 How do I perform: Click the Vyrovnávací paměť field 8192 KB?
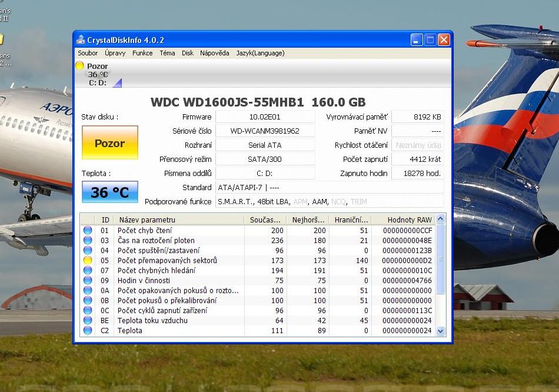[x=418, y=117]
